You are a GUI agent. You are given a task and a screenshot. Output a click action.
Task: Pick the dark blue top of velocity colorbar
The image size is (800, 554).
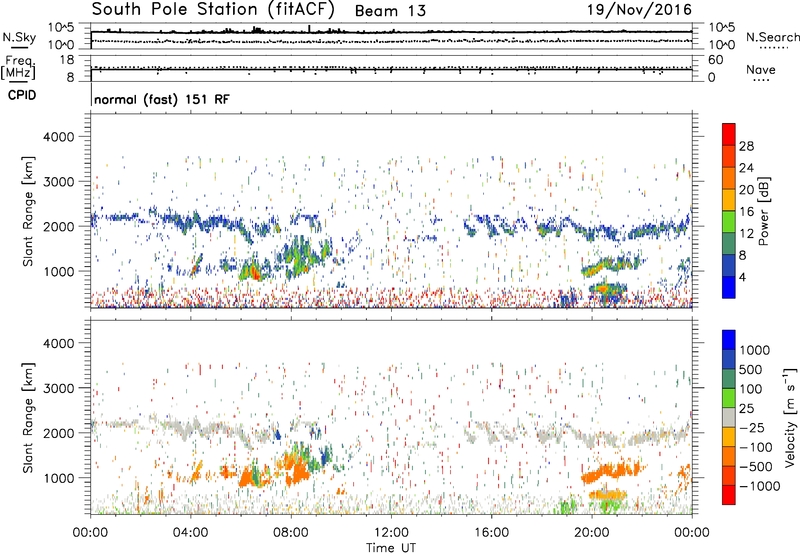coord(729,340)
